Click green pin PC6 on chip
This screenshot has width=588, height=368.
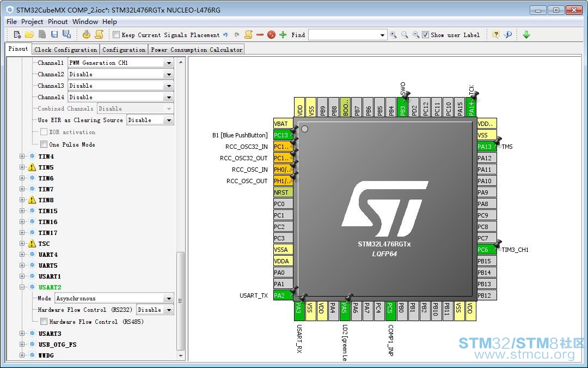point(487,249)
